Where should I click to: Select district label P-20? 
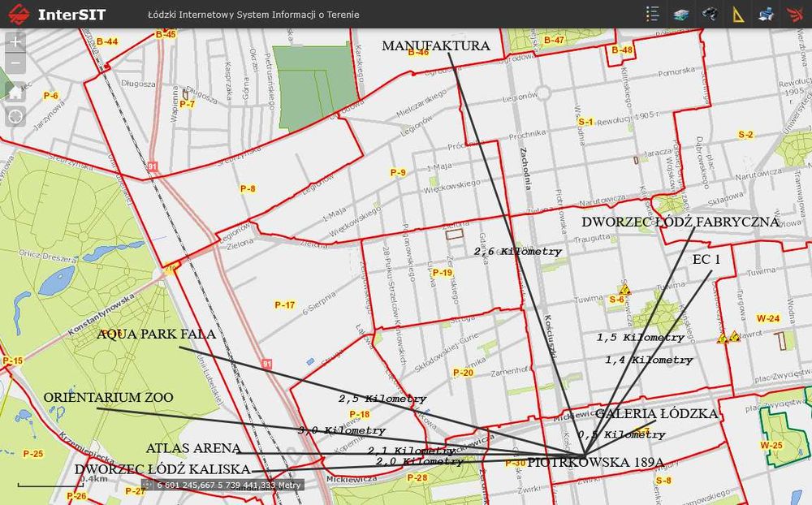pyautogui.click(x=463, y=373)
